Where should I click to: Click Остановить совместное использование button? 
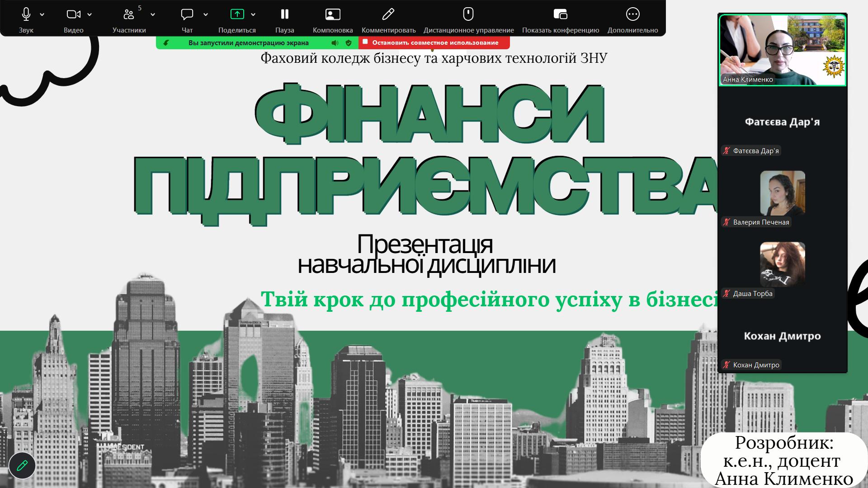[434, 42]
